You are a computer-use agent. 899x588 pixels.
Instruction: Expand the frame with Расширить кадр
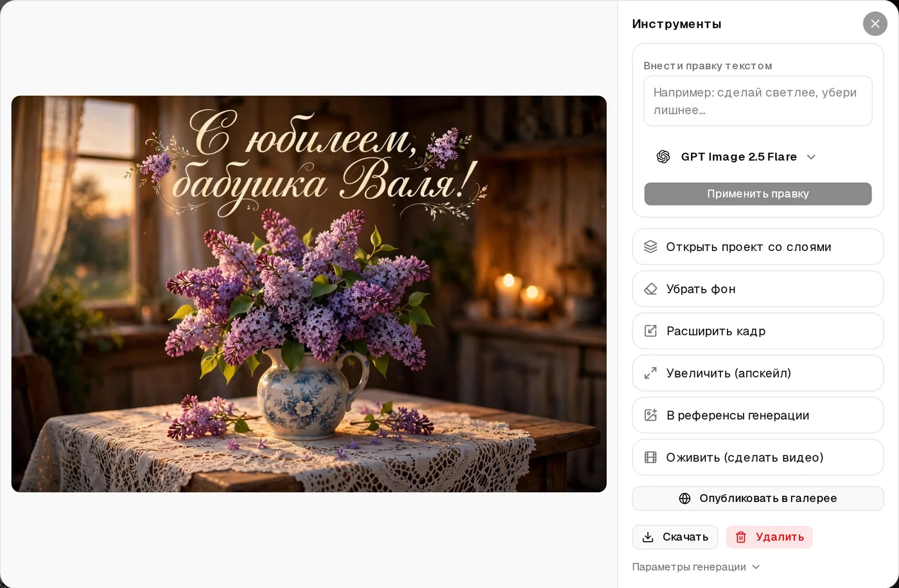point(758,331)
